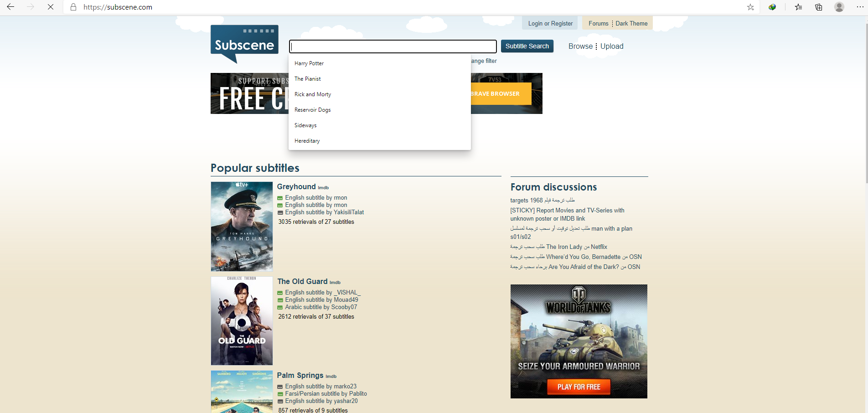Click the subtitle icon beside Pablito's Farsi entry
This screenshot has height=413, width=868.
280,394
